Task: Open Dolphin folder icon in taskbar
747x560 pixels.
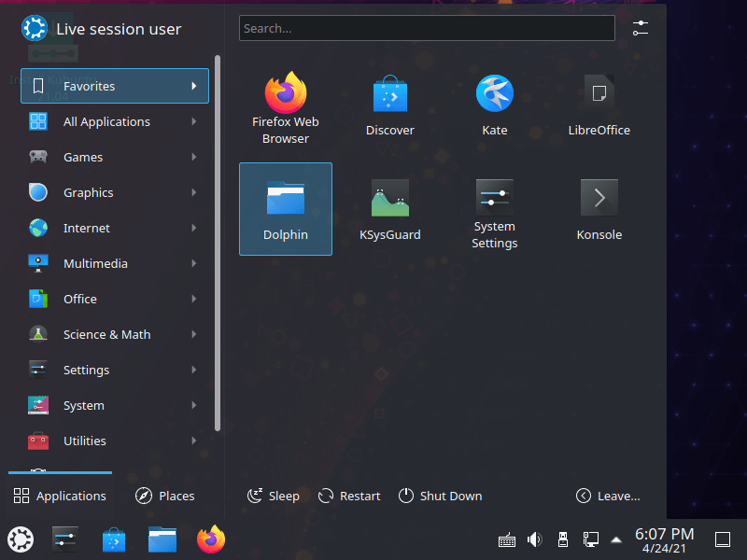Action: (162, 539)
